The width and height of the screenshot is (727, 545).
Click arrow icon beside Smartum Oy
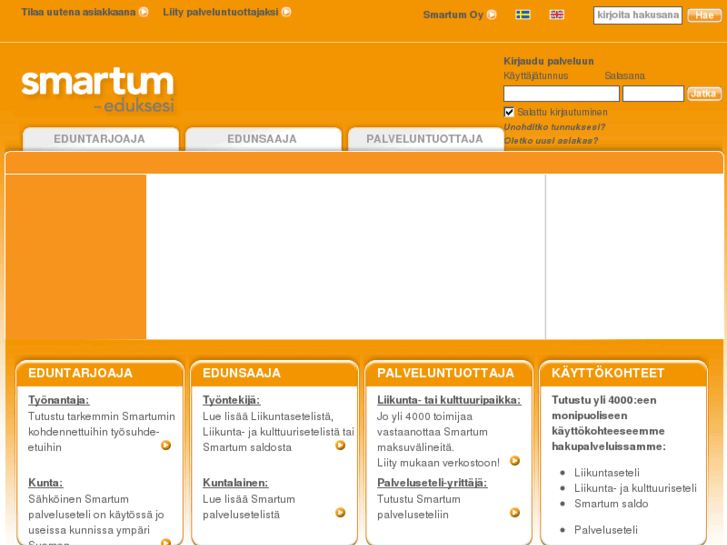click(492, 15)
